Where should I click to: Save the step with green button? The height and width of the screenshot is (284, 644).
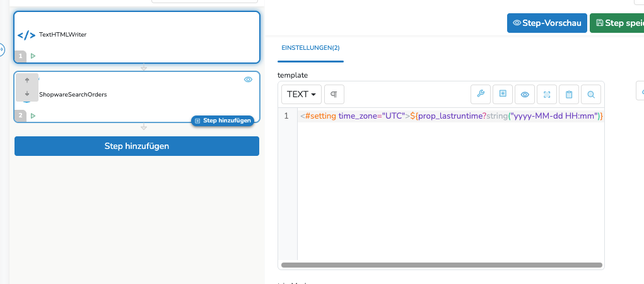[617, 23]
